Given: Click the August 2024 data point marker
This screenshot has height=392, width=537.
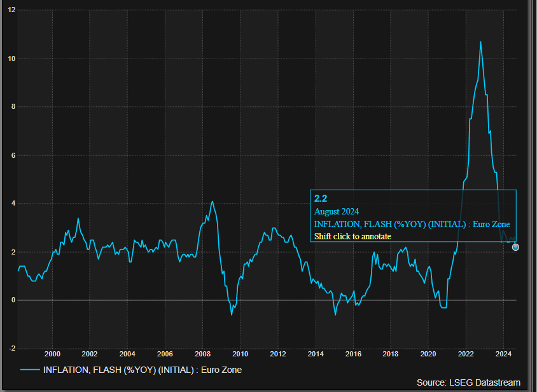Looking at the screenshot, I should (x=515, y=247).
